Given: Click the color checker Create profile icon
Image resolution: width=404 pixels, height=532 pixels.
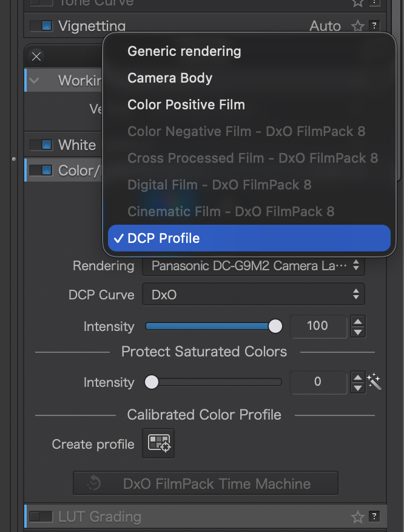Looking at the screenshot, I should 158,444.
